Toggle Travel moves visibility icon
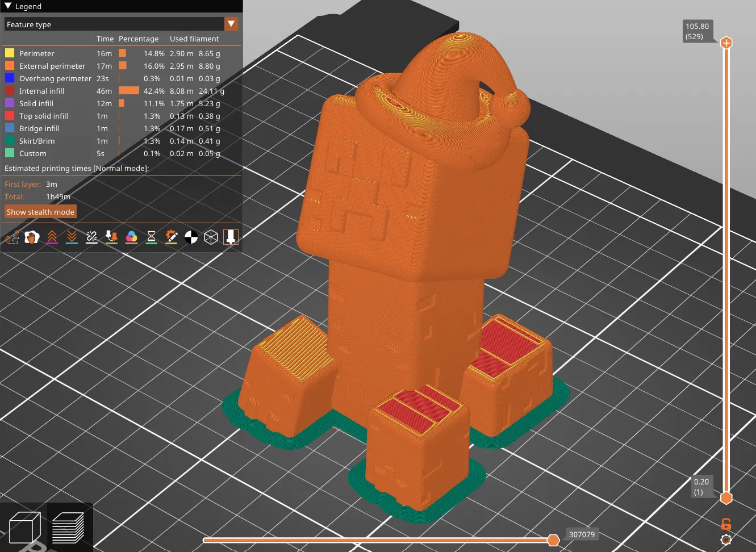 tap(12, 237)
